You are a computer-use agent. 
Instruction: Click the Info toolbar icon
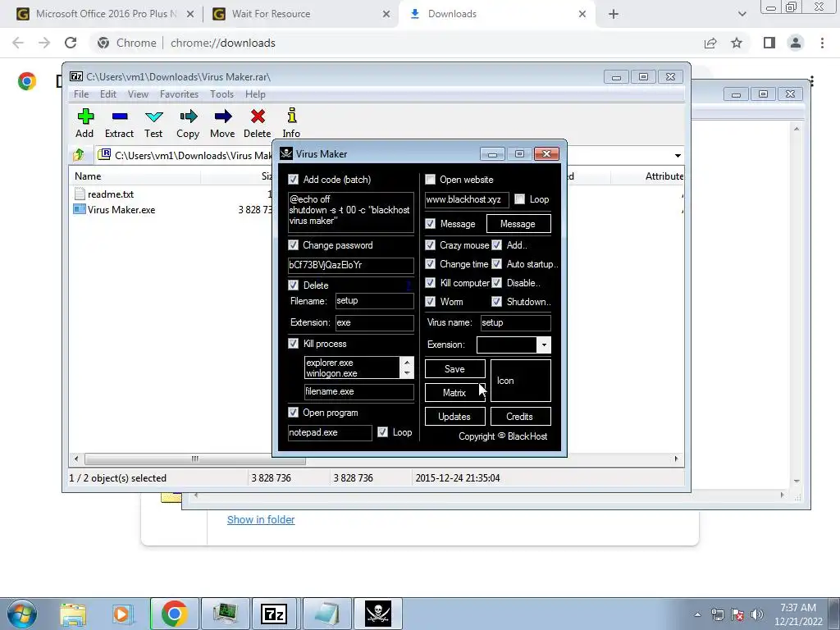pyautogui.click(x=291, y=116)
